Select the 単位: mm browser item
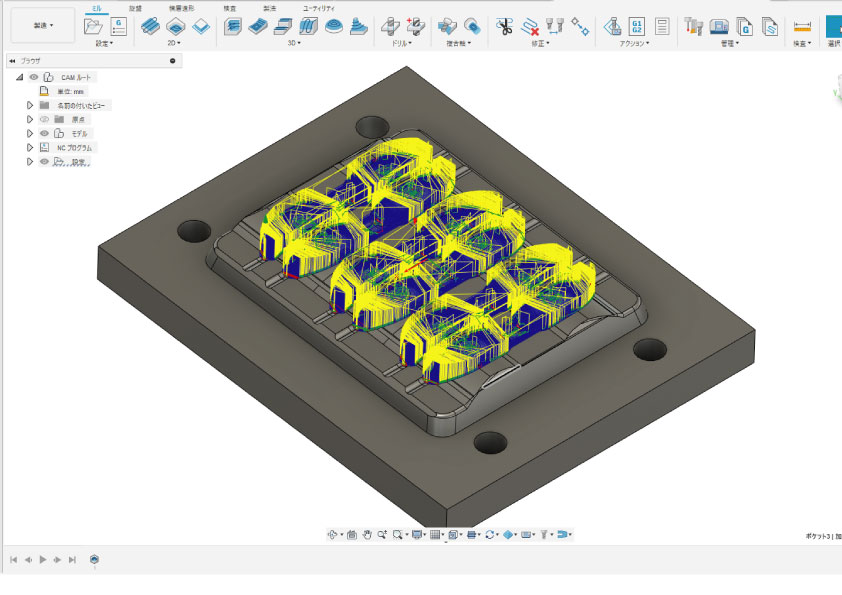Viewport: 842px width, 595px height. (x=70, y=92)
